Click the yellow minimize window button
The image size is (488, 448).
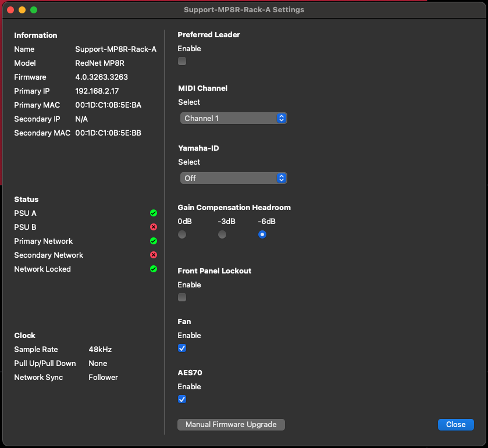(22, 10)
